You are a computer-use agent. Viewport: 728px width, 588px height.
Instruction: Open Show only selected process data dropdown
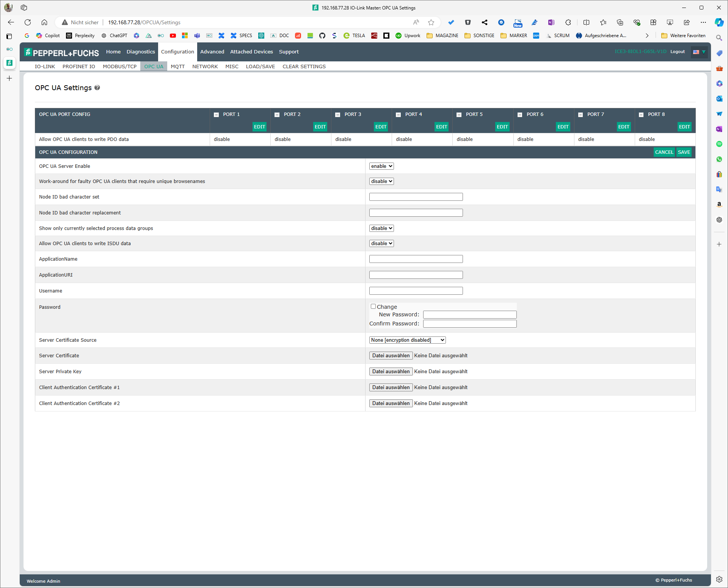click(381, 228)
